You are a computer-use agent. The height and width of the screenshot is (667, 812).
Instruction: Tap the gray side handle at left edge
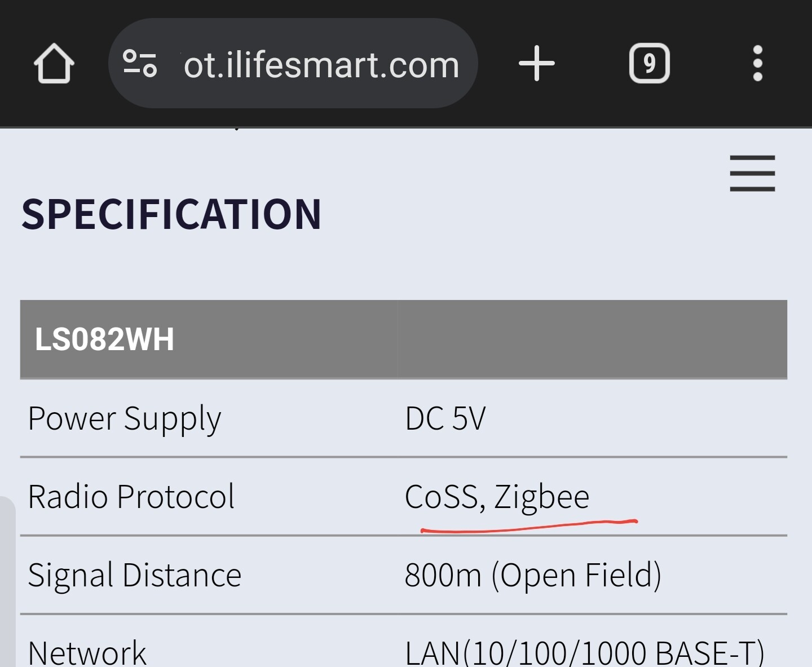click(x=7, y=581)
